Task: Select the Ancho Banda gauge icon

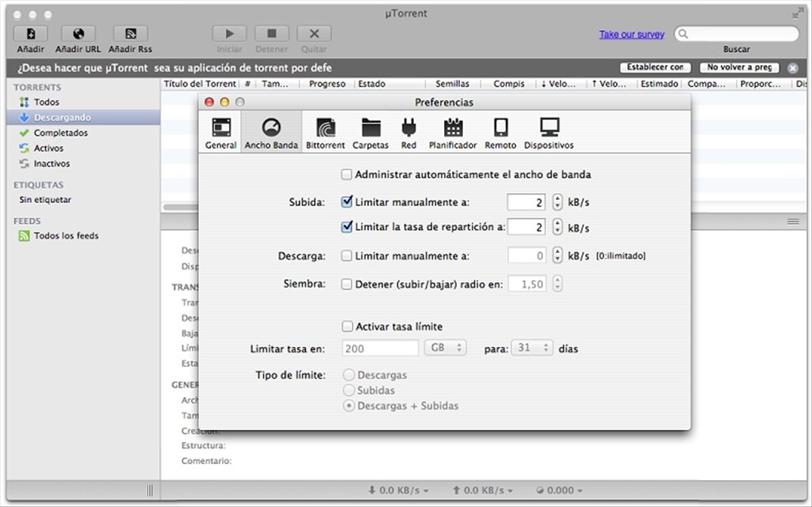Action: click(271, 127)
